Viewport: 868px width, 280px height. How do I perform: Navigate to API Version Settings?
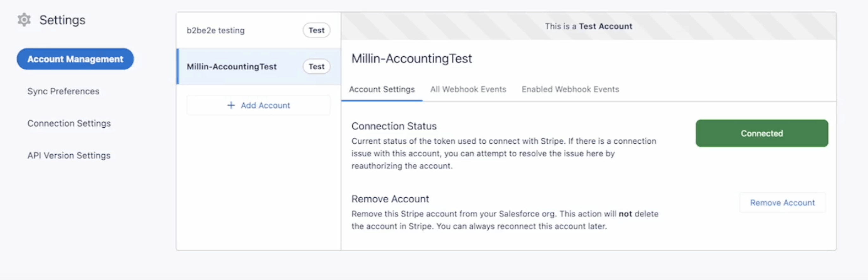pos(69,155)
